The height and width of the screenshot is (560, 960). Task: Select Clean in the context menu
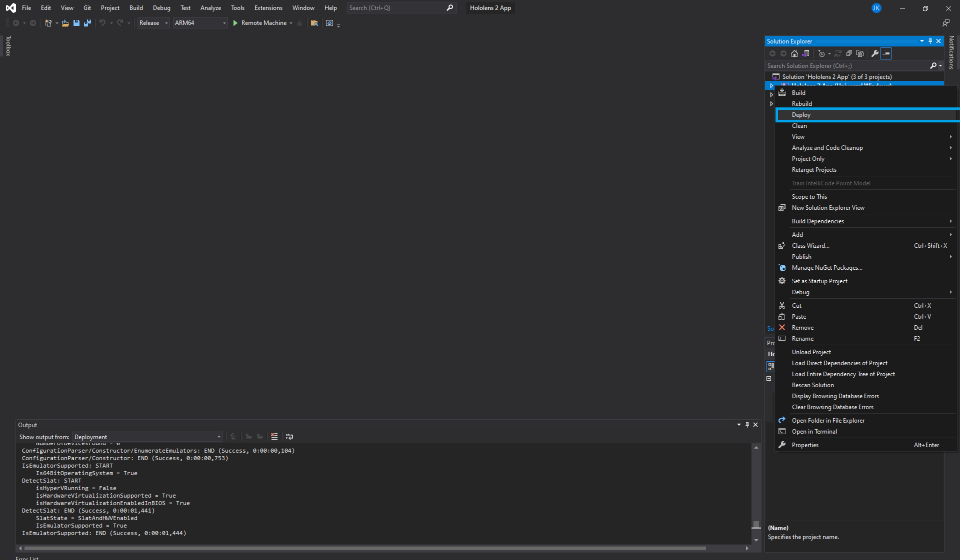pyautogui.click(x=866, y=126)
